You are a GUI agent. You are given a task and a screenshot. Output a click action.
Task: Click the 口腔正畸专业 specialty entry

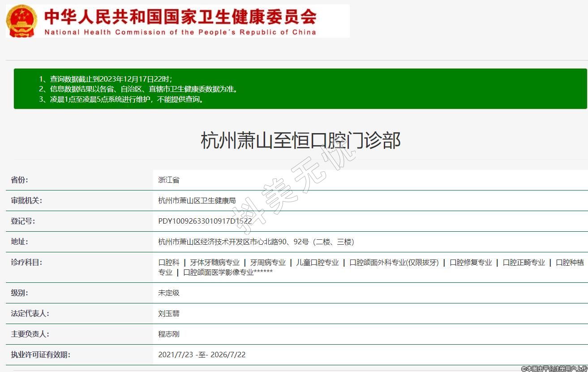coord(524,263)
